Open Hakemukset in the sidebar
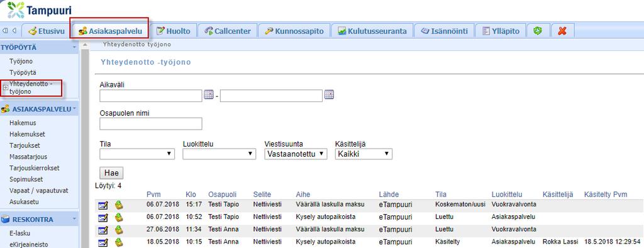The height and width of the screenshot is (248, 644). pyautogui.click(x=27, y=134)
